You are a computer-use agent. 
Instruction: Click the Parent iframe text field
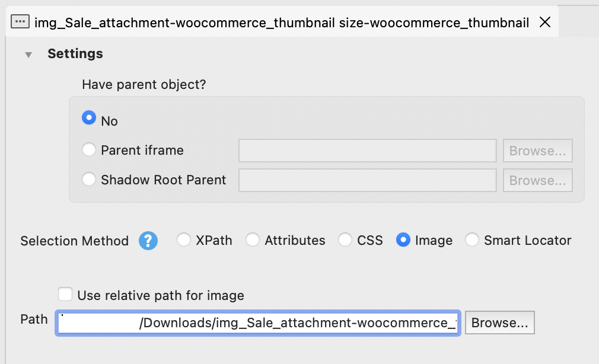click(367, 150)
